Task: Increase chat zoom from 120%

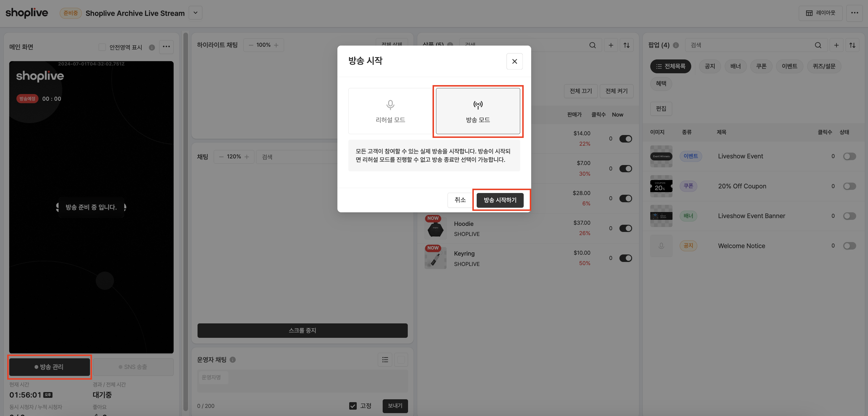Action: pos(247,157)
